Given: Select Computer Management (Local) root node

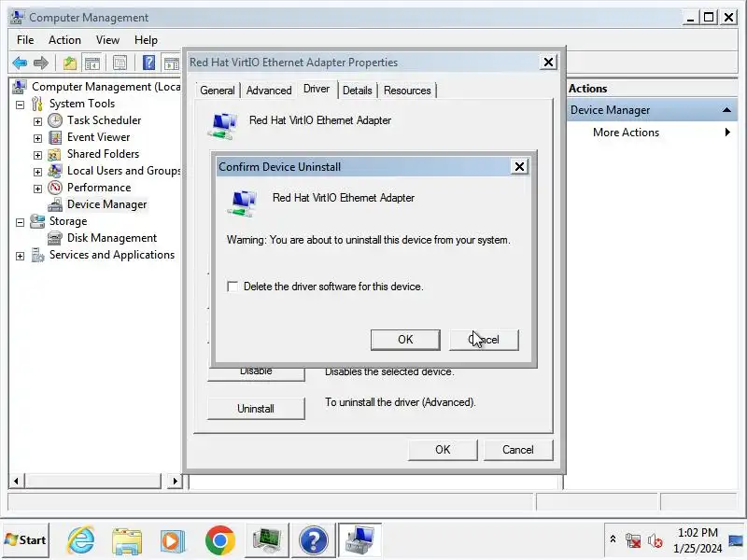Looking at the screenshot, I should point(106,87).
